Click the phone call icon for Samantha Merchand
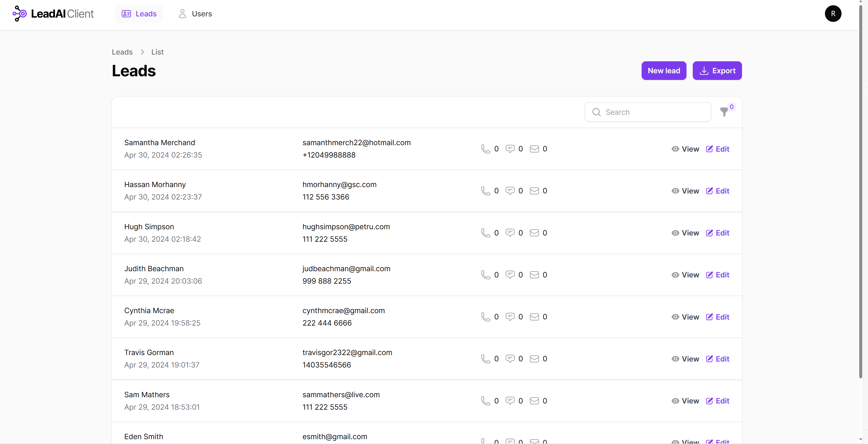 pyautogui.click(x=485, y=149)
